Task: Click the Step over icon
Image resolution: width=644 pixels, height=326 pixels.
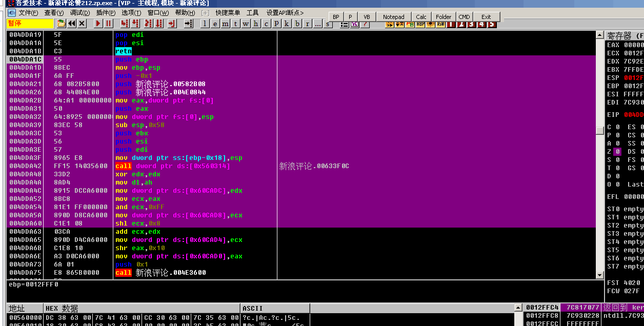Action: (135, 24)
